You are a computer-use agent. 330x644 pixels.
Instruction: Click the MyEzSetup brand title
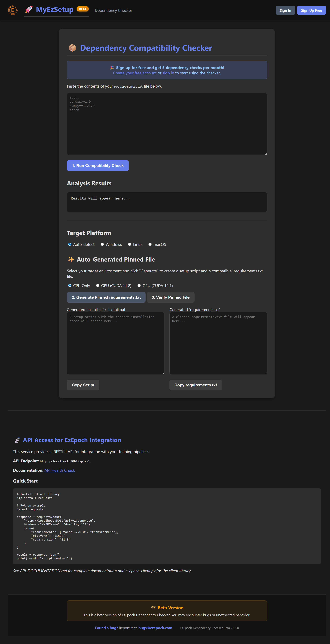pos(54,10)
